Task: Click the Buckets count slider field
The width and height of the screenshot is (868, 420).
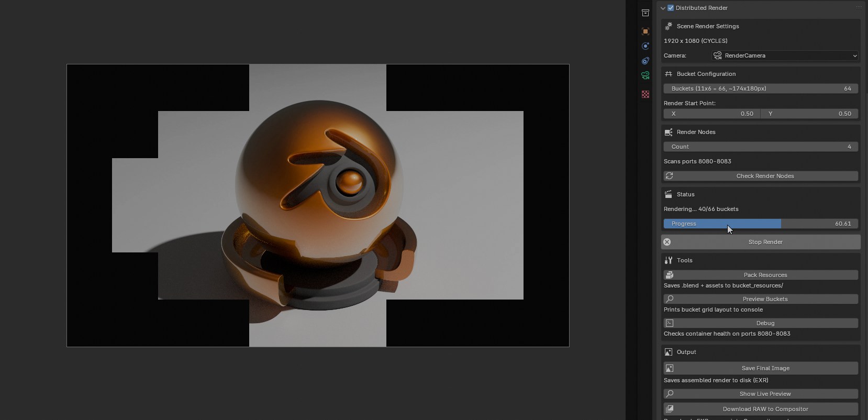Action: coord(761,89)
